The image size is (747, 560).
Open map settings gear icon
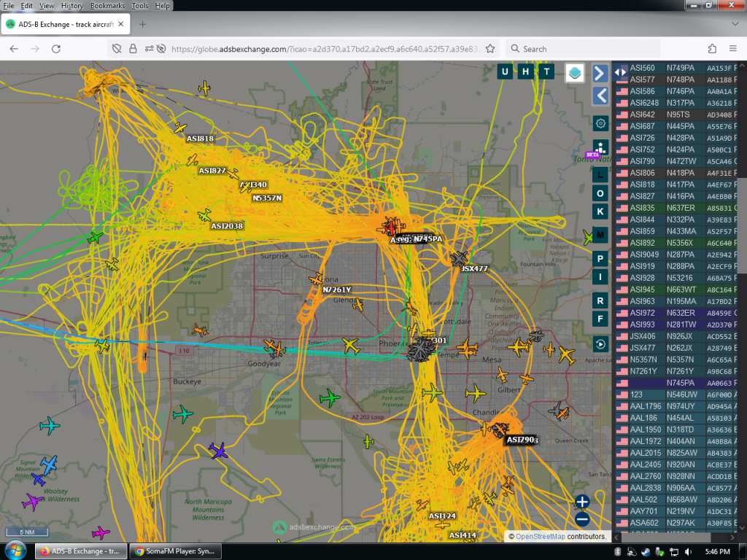[600, 123]
